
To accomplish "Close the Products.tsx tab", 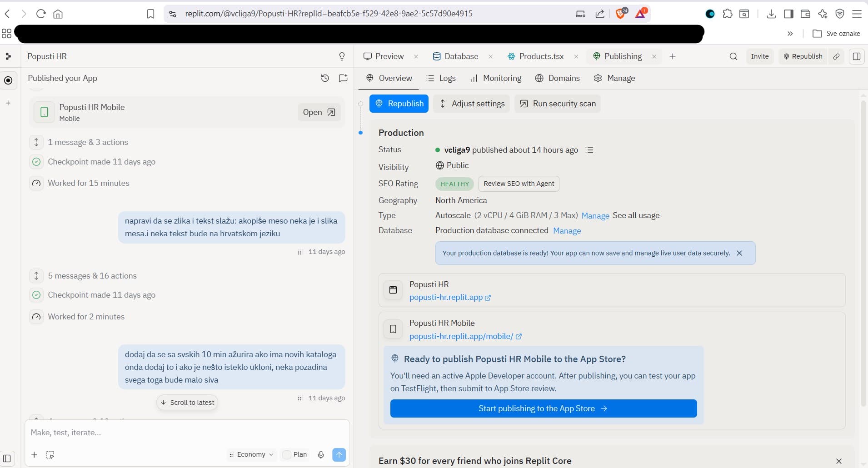I will (576, 56).
